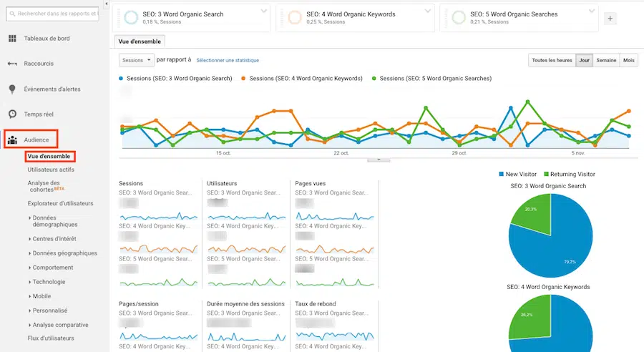
Task: Click the report search input field
Action: tap(57, 13)
